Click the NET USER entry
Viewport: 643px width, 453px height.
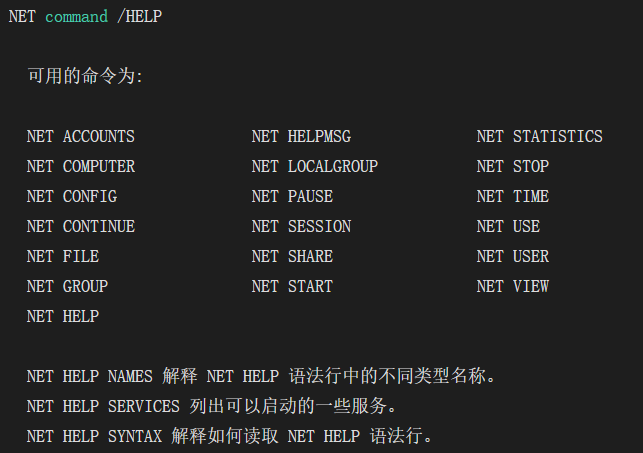click(512, 256)
